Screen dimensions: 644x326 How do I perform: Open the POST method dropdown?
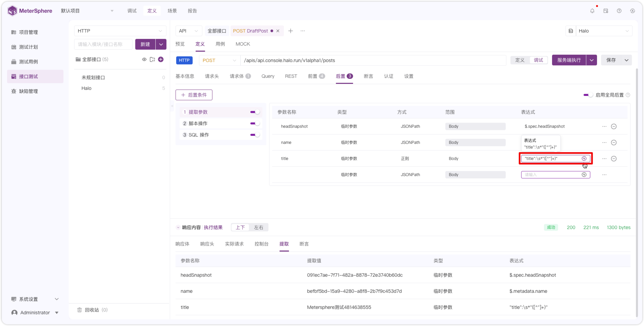click(219, 60)
